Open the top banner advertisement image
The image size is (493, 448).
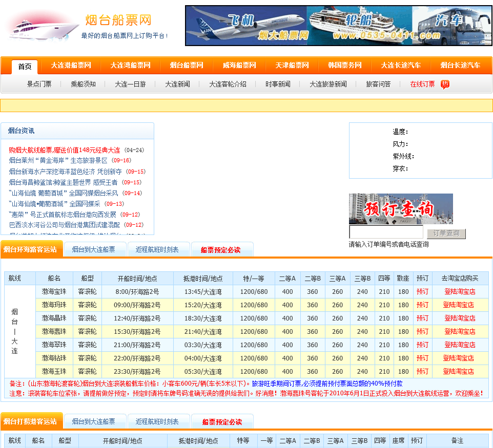(338, 26)
